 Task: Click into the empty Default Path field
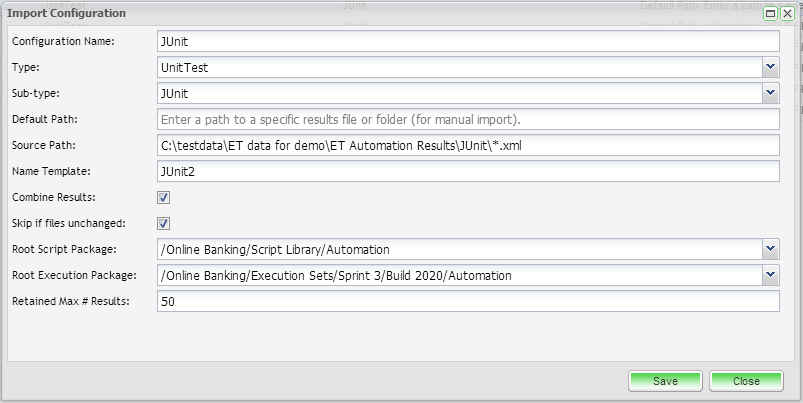tap(467, 119)
